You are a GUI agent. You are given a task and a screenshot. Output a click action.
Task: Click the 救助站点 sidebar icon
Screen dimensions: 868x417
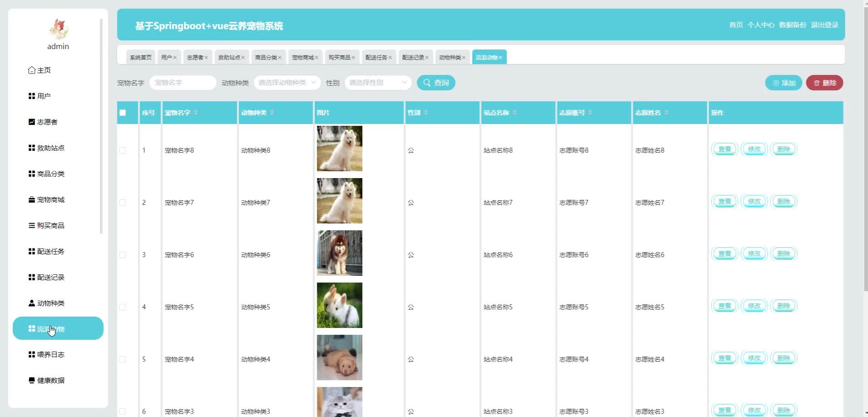[32, 148]
